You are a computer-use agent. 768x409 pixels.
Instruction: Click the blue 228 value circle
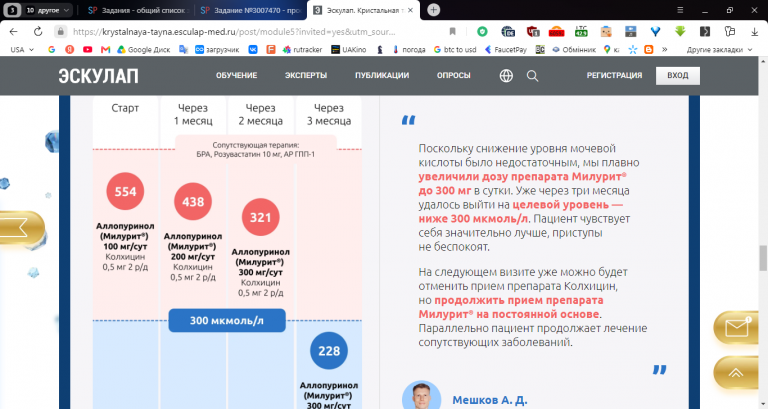329,351
